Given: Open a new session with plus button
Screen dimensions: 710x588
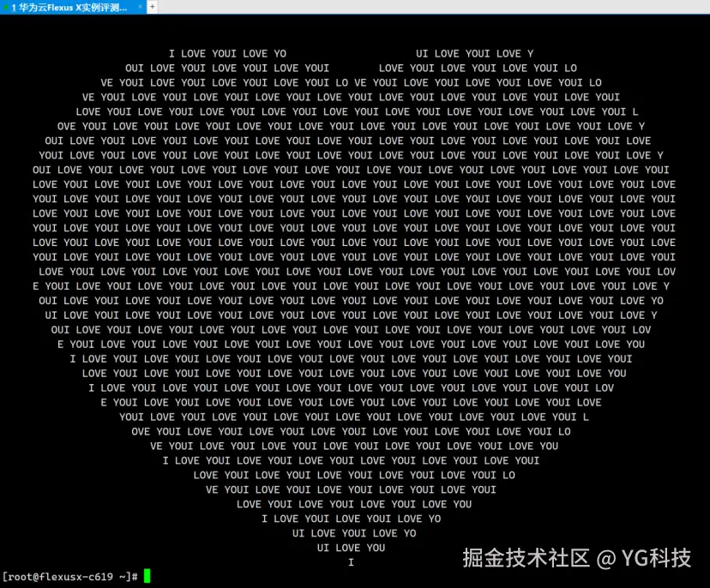Looking at the screenshot, I should tap(153, 7).
